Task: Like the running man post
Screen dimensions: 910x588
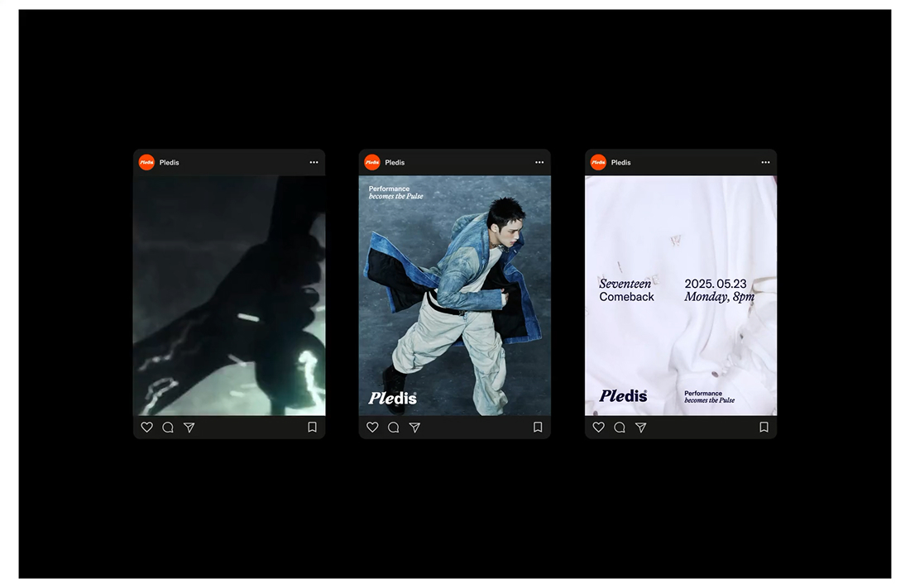Action: point(372,428)
